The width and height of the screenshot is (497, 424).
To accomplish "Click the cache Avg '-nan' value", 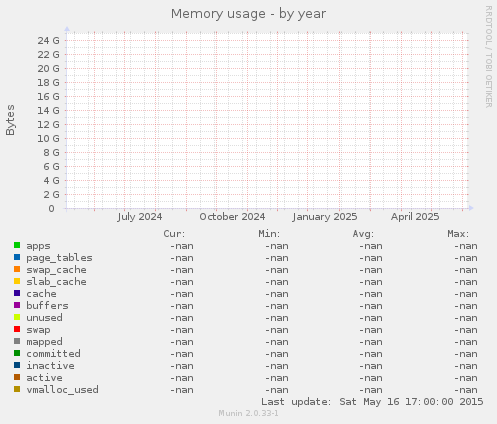I will click(x=371, y=294).
